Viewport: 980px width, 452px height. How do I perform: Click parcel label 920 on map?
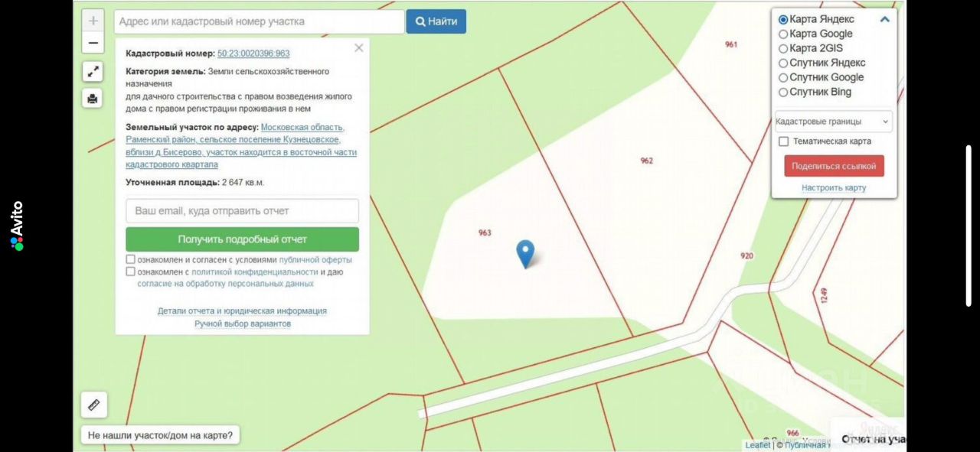point(747,255)
